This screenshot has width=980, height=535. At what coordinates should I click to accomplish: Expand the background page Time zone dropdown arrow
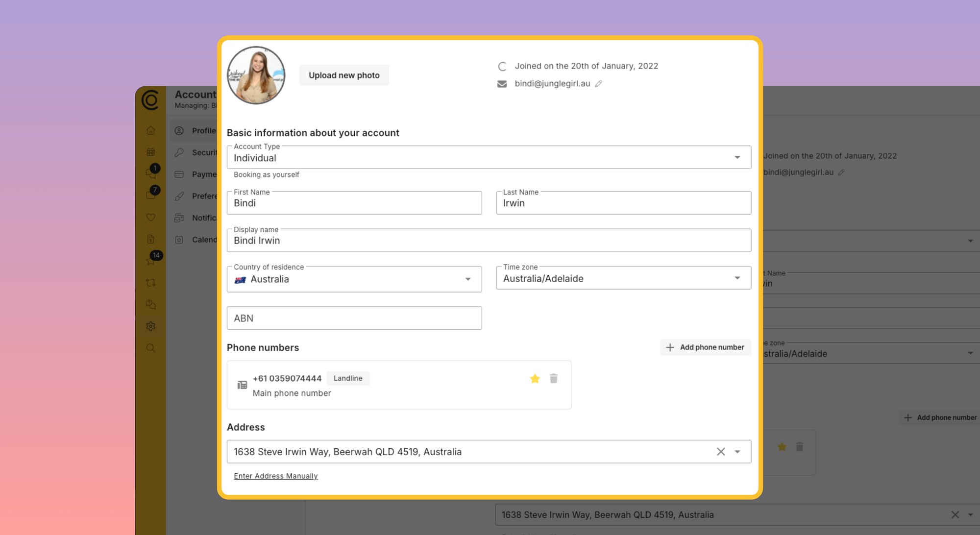(x=970, y=353)
